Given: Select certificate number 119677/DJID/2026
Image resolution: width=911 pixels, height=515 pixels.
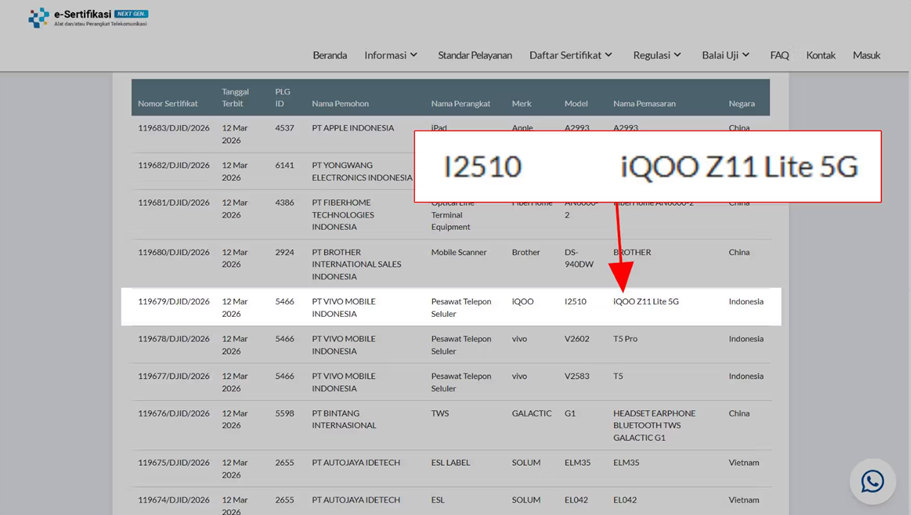Looking at the screenshot, I should coord(174,376).
